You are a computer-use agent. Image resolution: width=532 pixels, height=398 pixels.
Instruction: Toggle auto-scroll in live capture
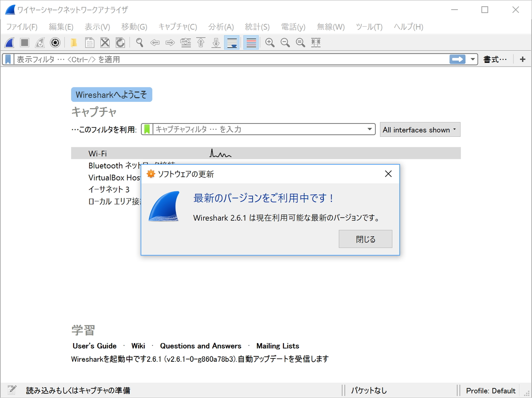point(232,42)
